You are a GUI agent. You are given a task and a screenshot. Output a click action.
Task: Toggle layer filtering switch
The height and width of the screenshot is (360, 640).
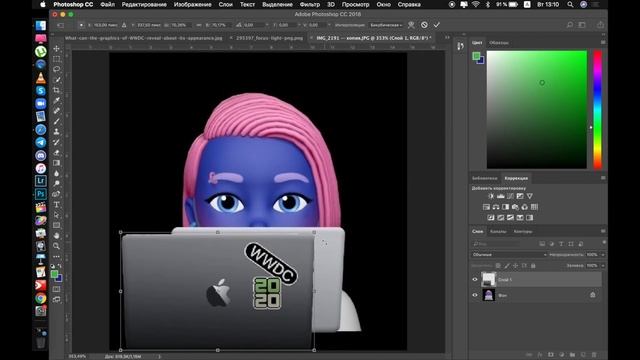click(604, 243)
